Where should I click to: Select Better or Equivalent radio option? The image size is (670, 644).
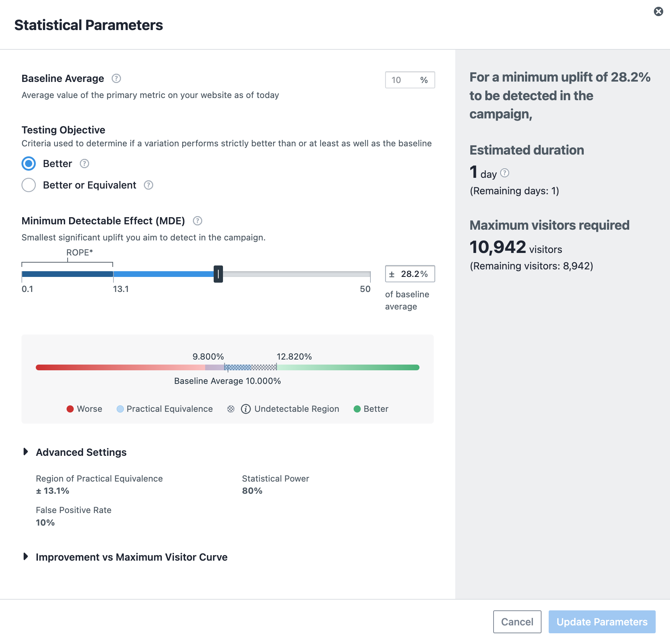pos(29,185)
